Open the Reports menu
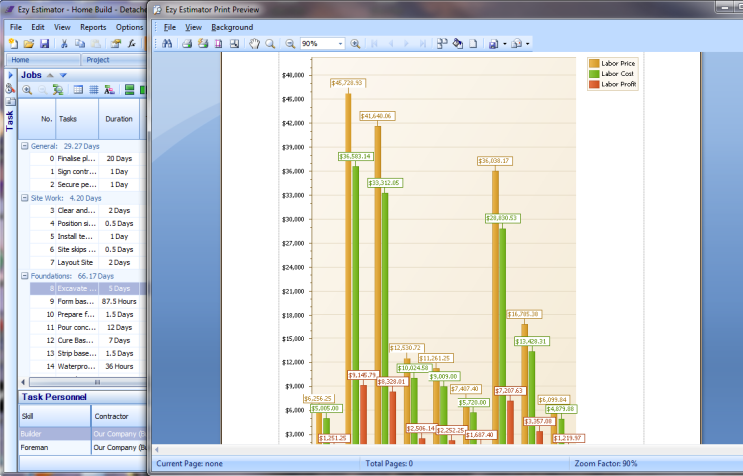Viewport: 743px width, 476px height. click(93, 27)
